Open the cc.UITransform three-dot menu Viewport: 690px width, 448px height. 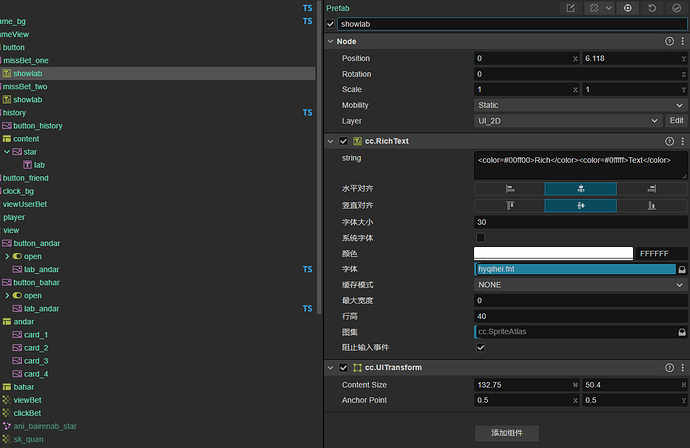tap(683, 367)
